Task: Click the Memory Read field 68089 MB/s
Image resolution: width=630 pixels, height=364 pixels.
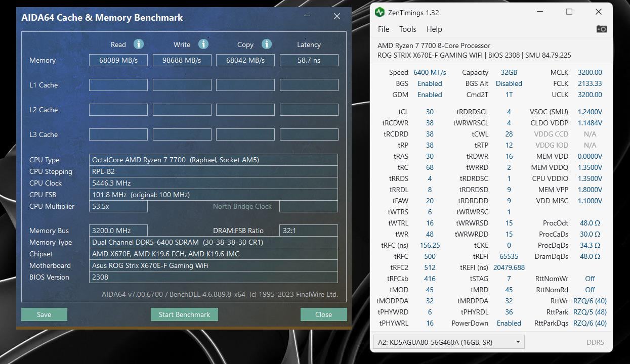Action: point(118,60)
